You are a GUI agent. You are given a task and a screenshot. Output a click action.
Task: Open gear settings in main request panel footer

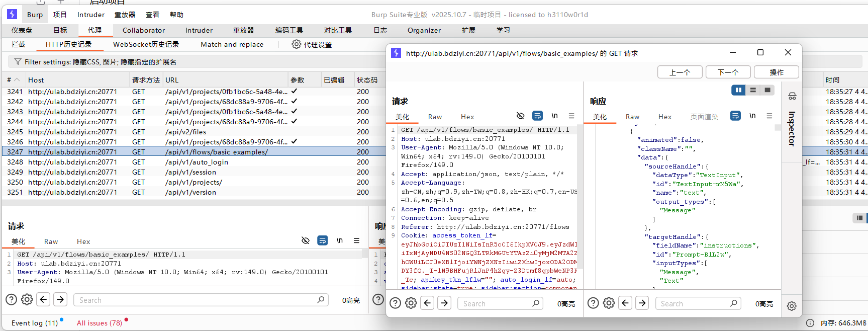point(27,300)
